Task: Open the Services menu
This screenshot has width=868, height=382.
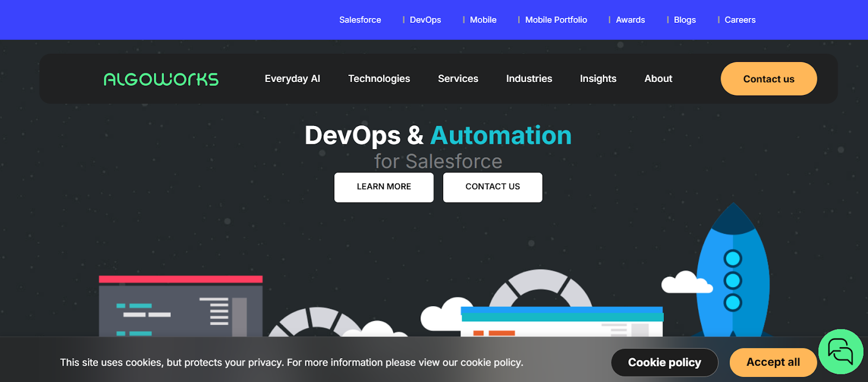Action: pos(458,79)
